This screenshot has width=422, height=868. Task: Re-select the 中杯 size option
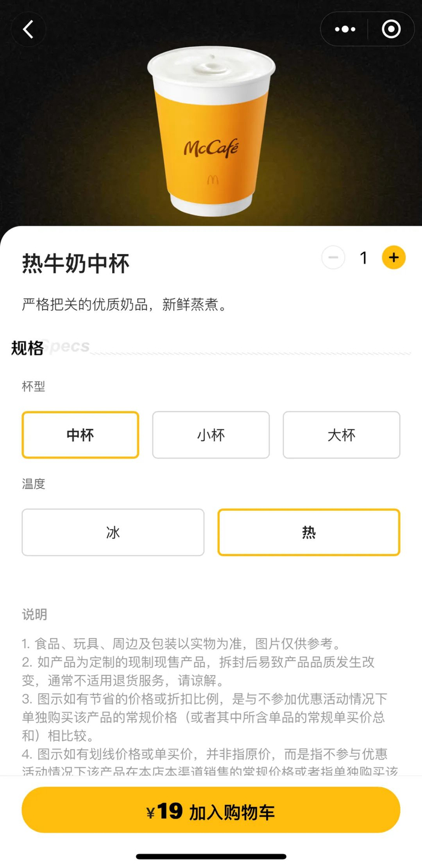point(80,435)
